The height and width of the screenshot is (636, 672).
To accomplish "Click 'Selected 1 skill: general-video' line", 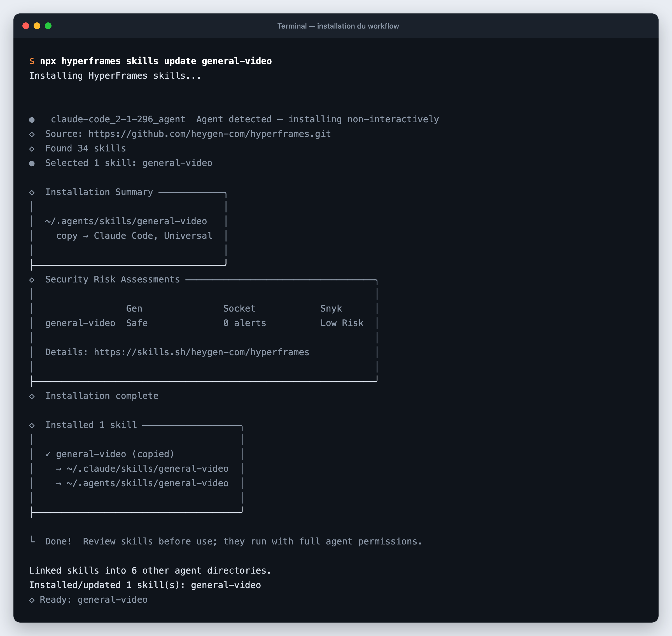I will 129,163.
